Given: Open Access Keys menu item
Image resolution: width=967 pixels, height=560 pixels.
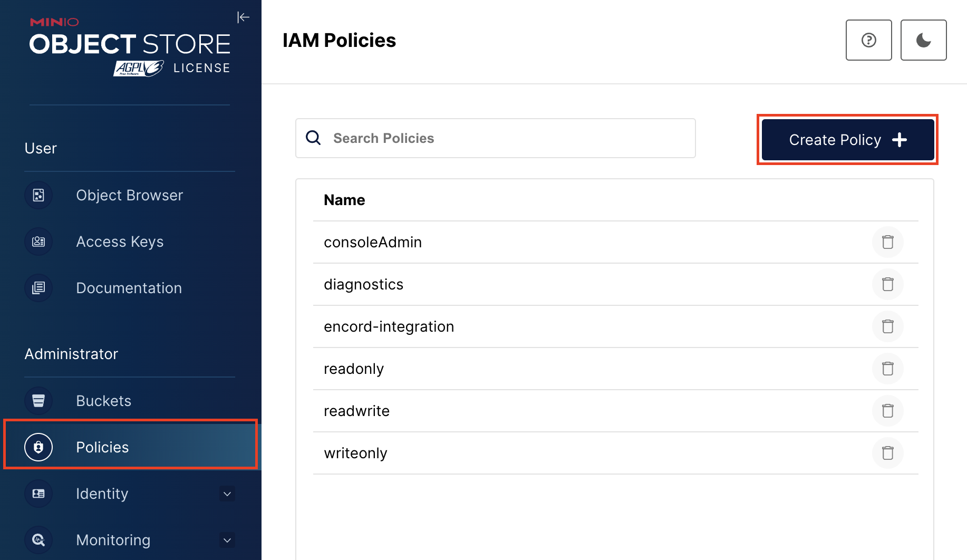Looking at the screenshot, I should click(x=130, y=242).
